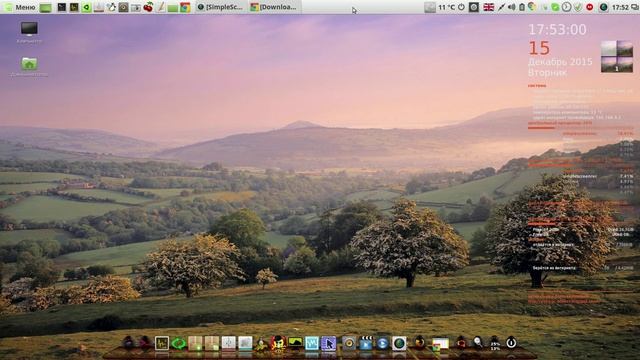Open the Home folder desktop icon
This screenshot has height=360, width=640.
coord(29,67)
